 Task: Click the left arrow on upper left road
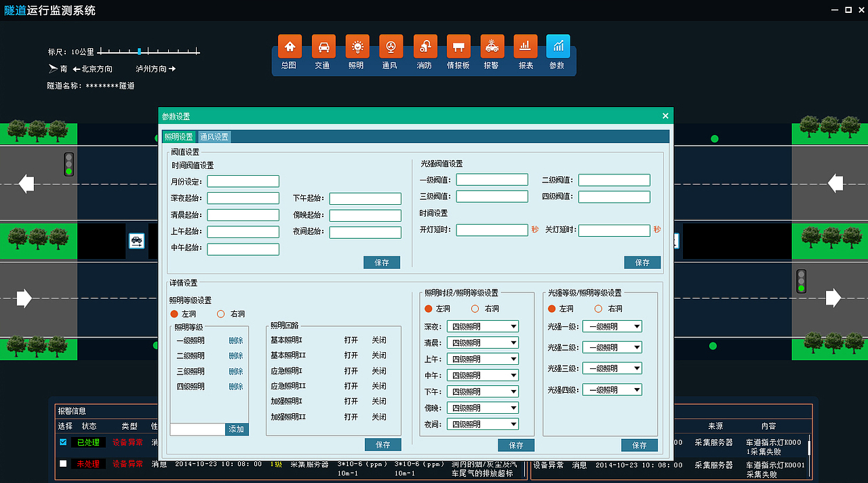[x=26, y=184]
